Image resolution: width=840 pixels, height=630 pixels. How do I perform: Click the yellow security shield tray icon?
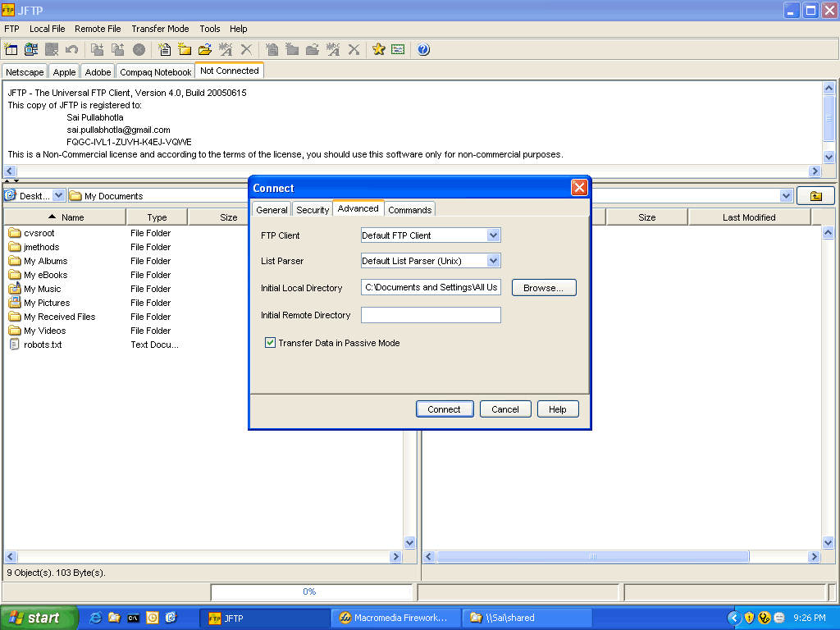[x=749, y=618]
